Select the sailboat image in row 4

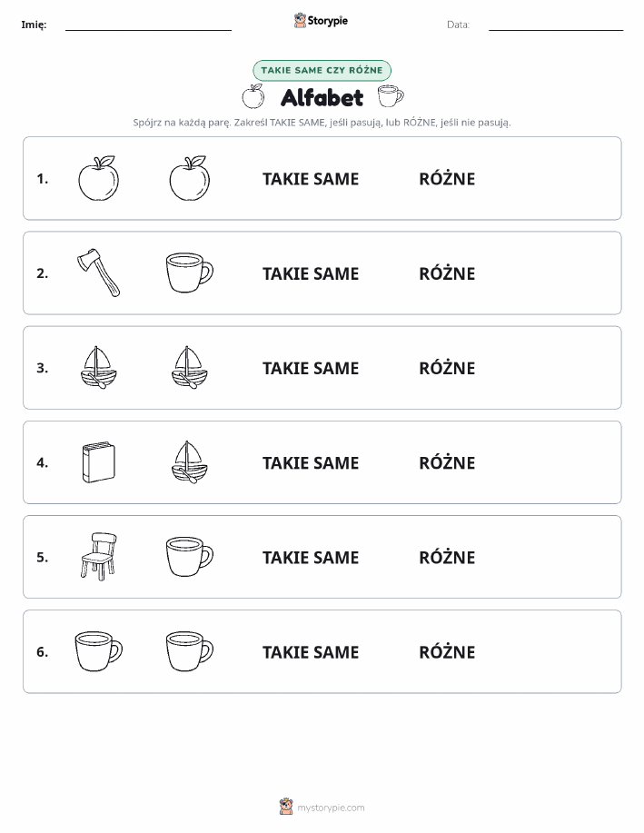click(190, 462)
